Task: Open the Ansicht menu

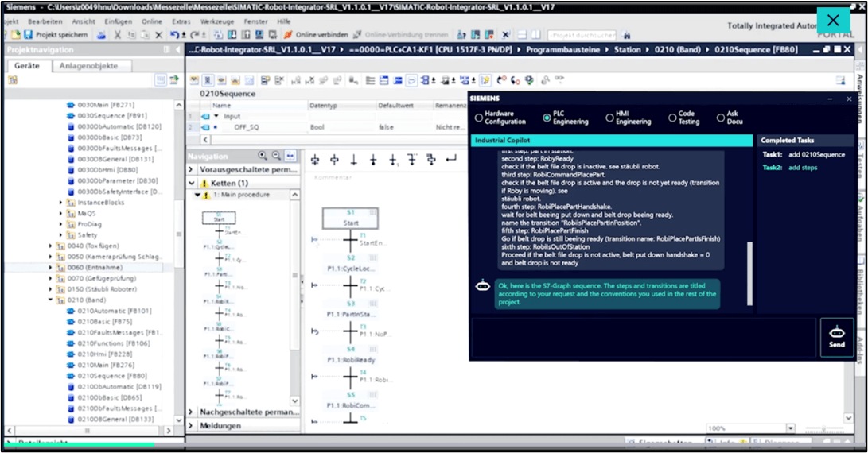Action: tap(84, 21)
